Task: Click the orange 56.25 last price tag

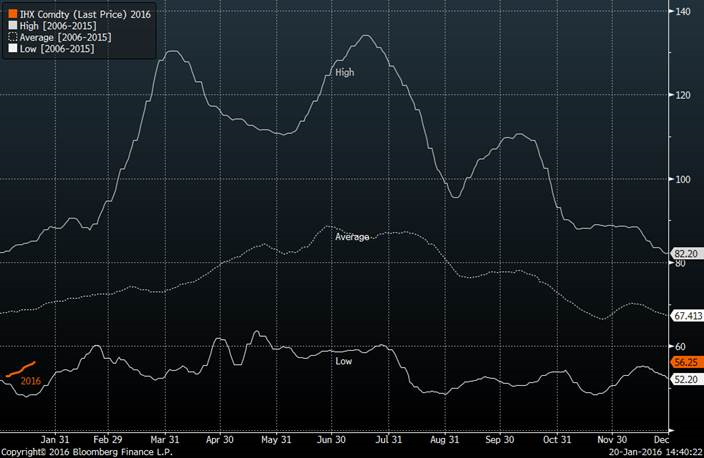Action: (x=683, y=362)
